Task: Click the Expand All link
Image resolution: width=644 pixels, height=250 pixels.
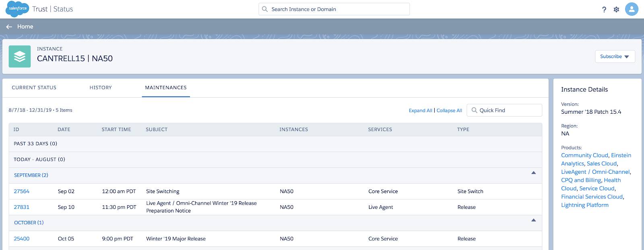Action: [421, 110]
